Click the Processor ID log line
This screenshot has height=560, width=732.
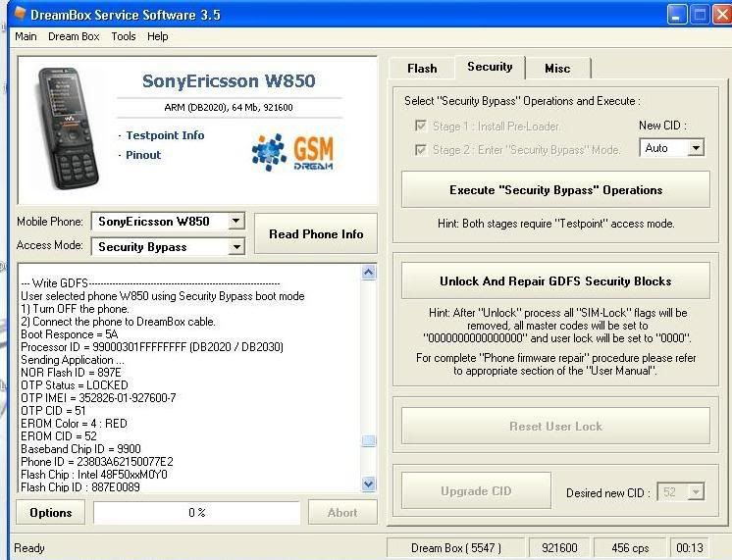pos(152,347)
